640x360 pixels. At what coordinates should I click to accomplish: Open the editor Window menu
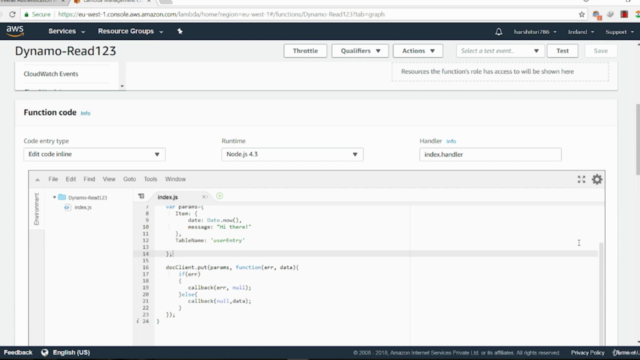175,179
